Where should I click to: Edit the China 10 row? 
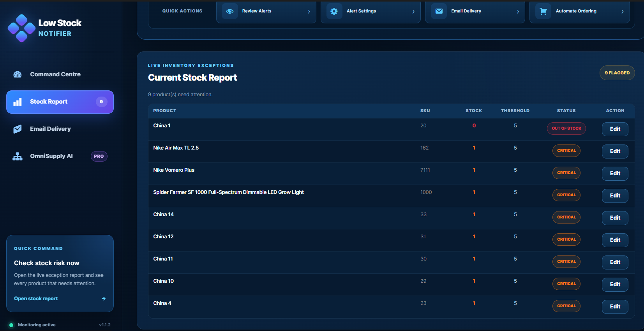click(615, 285)
